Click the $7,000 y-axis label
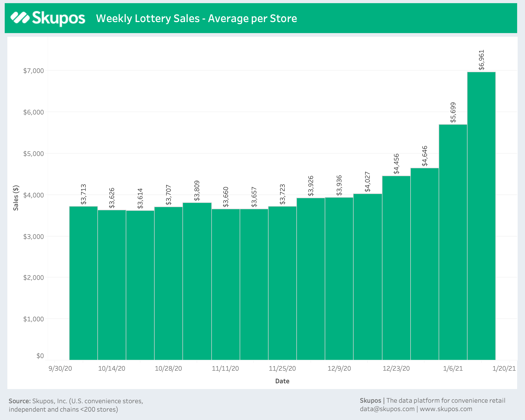The height and width of the screenshot is (420, 525). tap(33, 71)
